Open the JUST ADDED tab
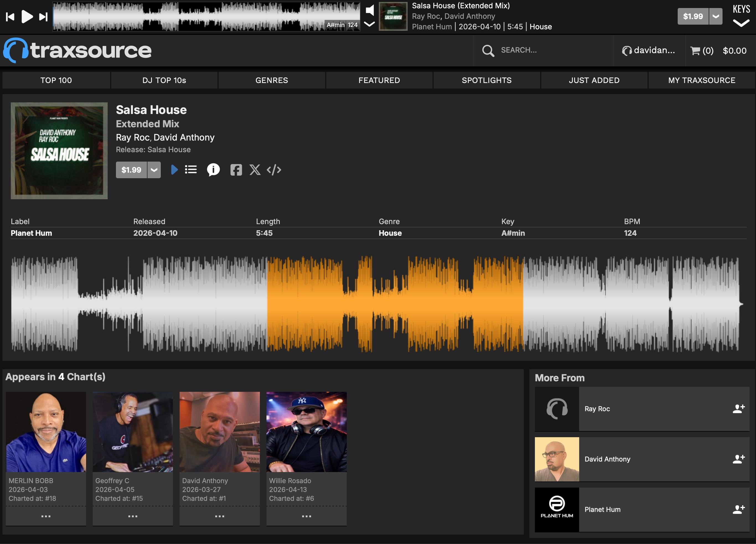Screen dimensions: 756x544 [594, 80]
